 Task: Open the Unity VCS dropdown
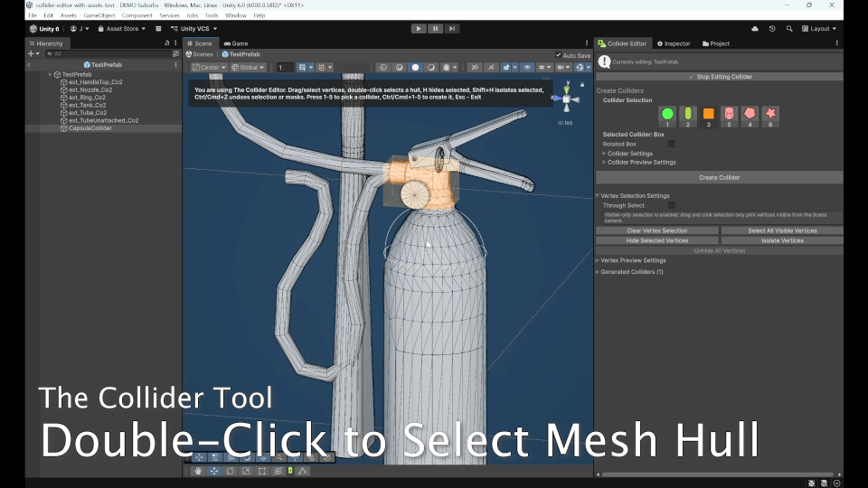click(x=193, y=29)
